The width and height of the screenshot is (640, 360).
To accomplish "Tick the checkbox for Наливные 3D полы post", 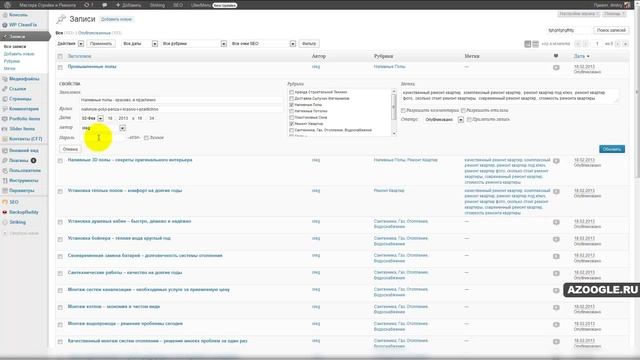I will point(60,161).
